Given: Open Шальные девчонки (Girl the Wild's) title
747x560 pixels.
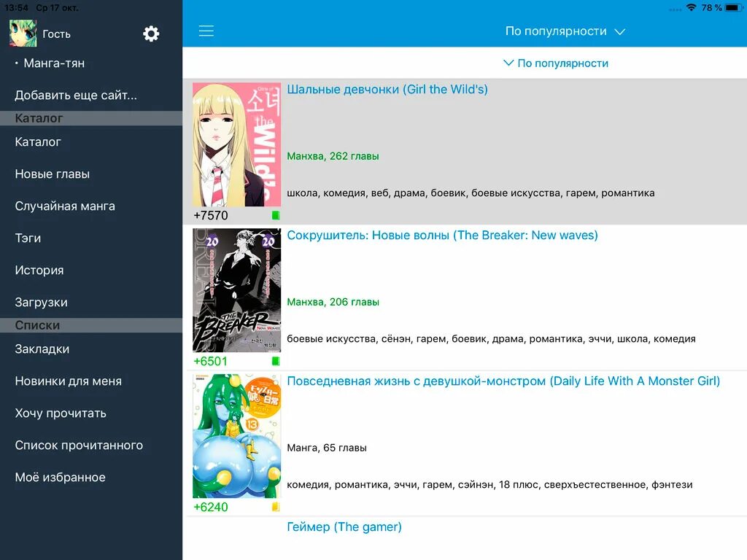Looking at the screenshot, I should 387,90.
